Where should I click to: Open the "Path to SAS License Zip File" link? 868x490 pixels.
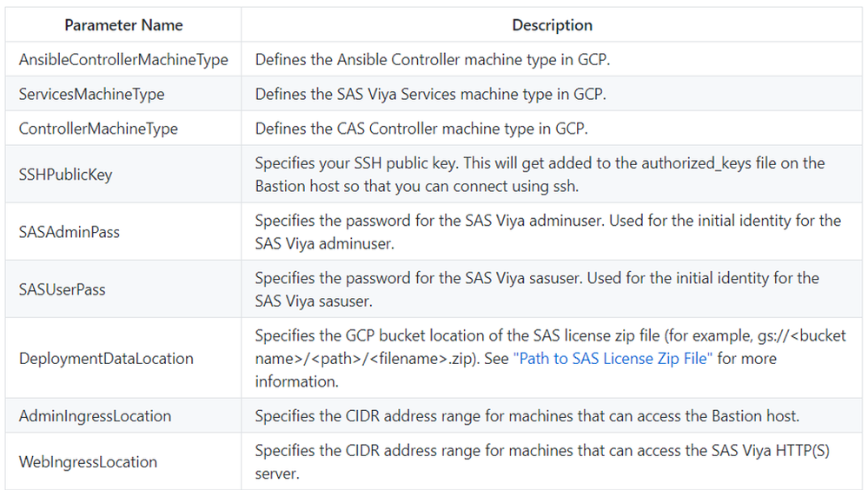coord(614,358)
